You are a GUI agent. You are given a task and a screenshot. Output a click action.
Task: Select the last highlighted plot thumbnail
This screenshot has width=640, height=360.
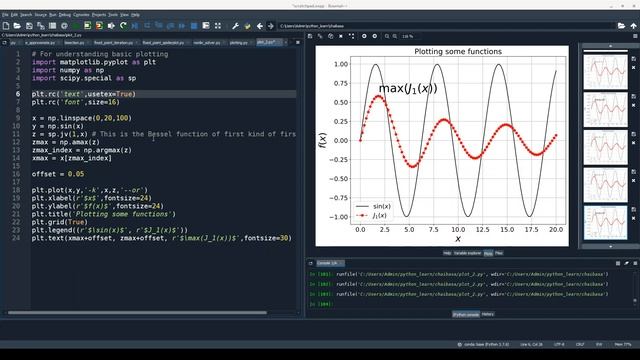click(605, 222)
